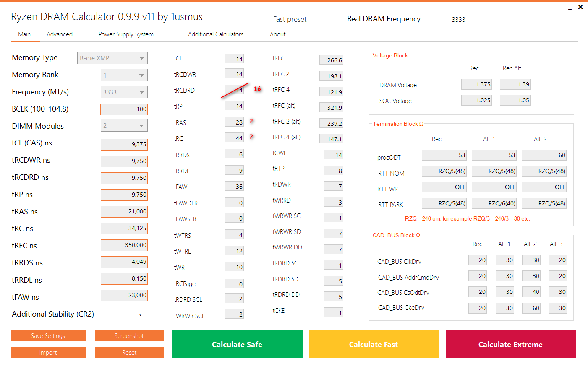This screenshot has height=374, width=588.
Task: Click the Calculate Safe button
Action: [x=238, y=344]
